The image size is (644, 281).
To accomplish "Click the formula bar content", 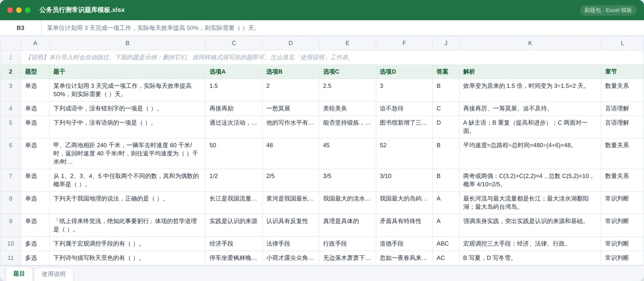I will point(342,28).
